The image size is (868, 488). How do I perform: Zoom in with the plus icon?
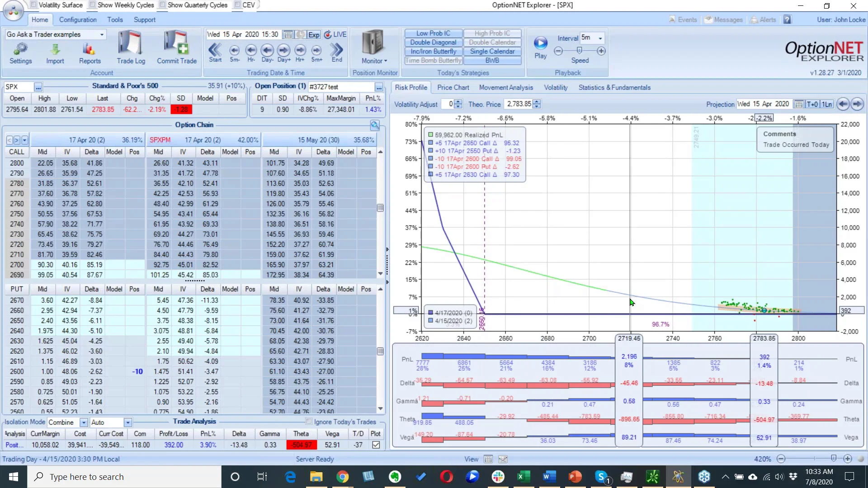[848, 459]
